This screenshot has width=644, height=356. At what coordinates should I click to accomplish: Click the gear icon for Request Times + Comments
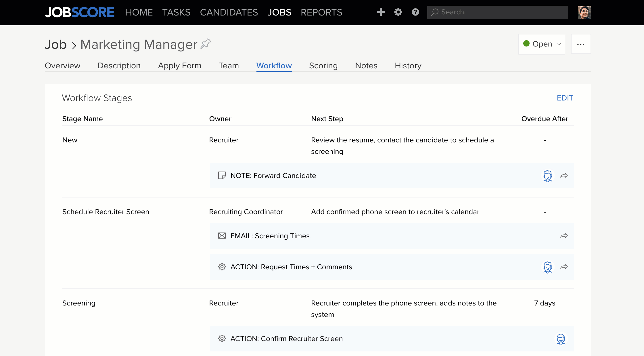point(222,267)
